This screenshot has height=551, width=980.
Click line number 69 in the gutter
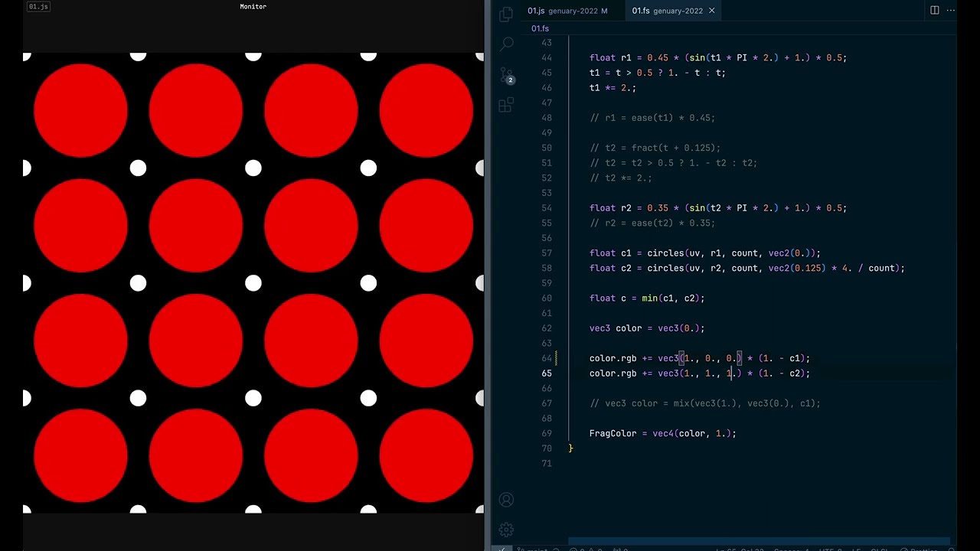[546, 433]
